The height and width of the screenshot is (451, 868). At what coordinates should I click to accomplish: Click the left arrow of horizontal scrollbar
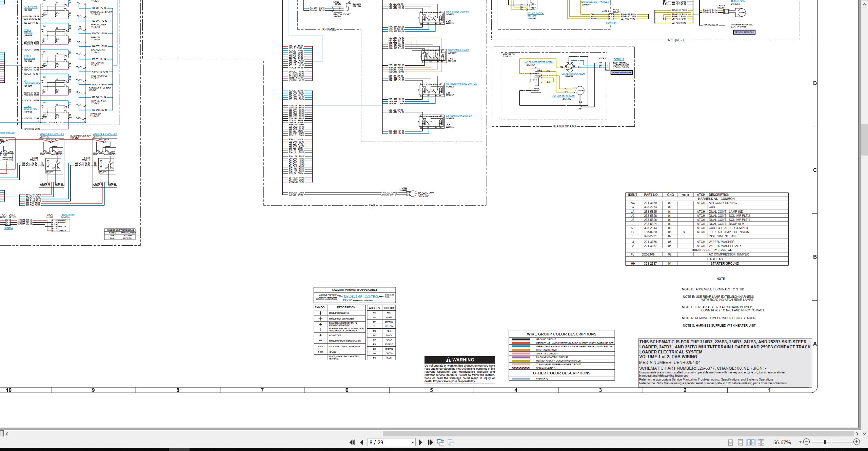coord(7,433)
